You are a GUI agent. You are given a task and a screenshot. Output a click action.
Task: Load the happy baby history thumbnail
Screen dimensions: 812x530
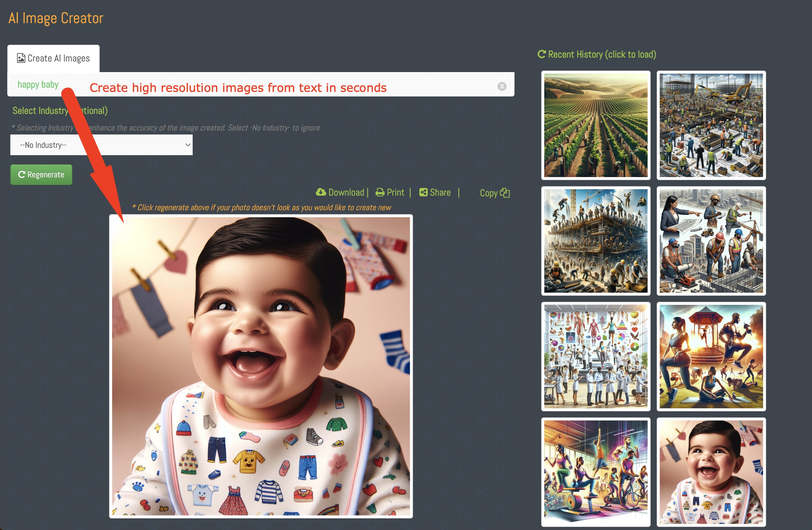pyautogui.click(x=711, y=472)
